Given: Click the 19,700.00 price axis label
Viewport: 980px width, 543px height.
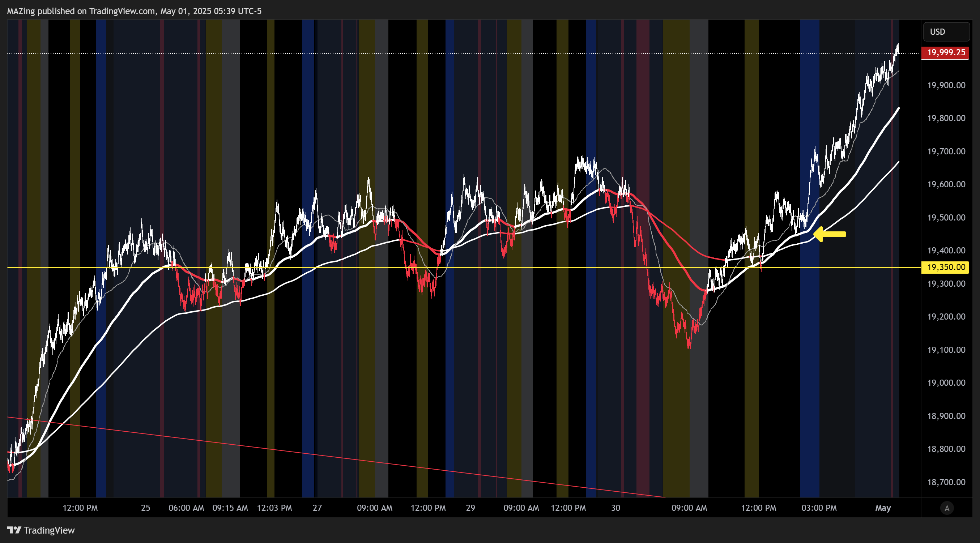Looking at the screenshot, I should click(946, 151).
